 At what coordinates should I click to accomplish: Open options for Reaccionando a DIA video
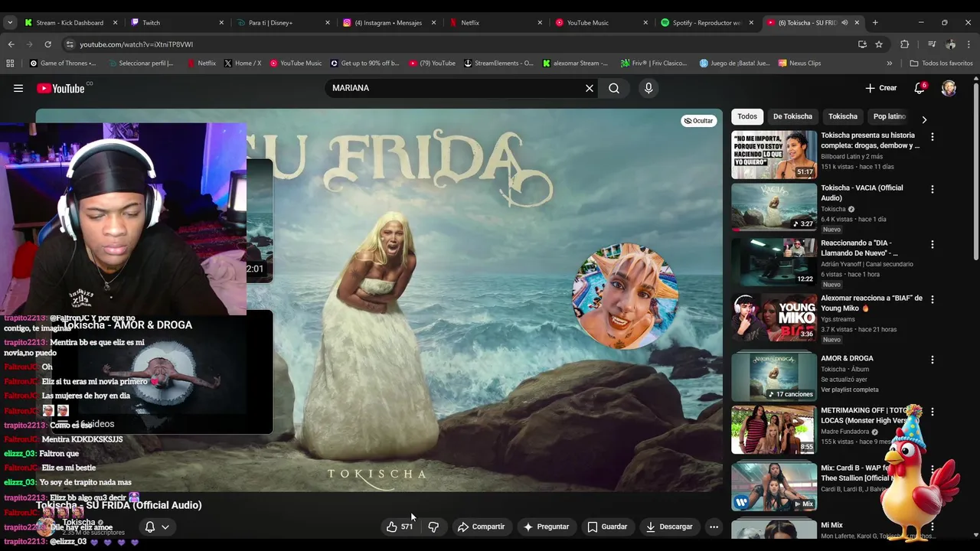[x=933, y=244]
